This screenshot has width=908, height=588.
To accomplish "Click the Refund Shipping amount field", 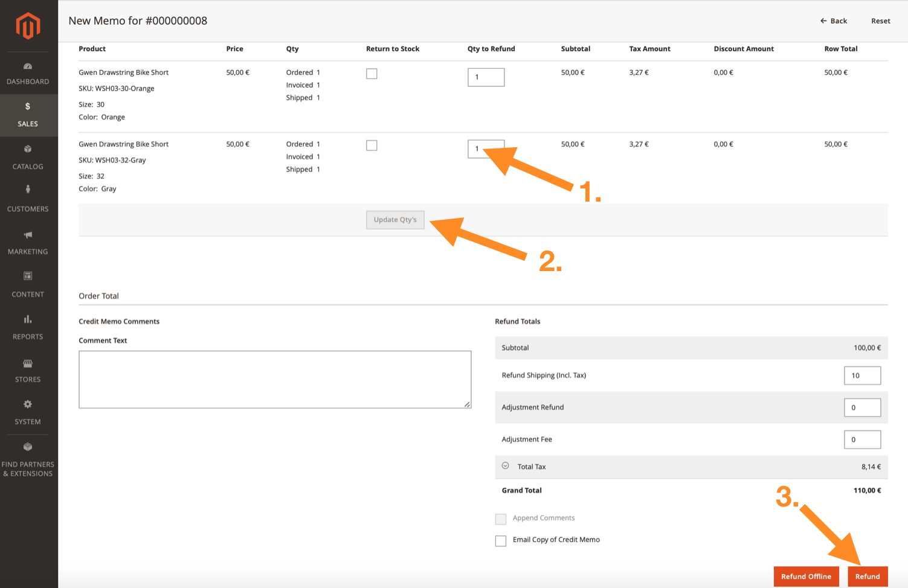I will 862,375.
